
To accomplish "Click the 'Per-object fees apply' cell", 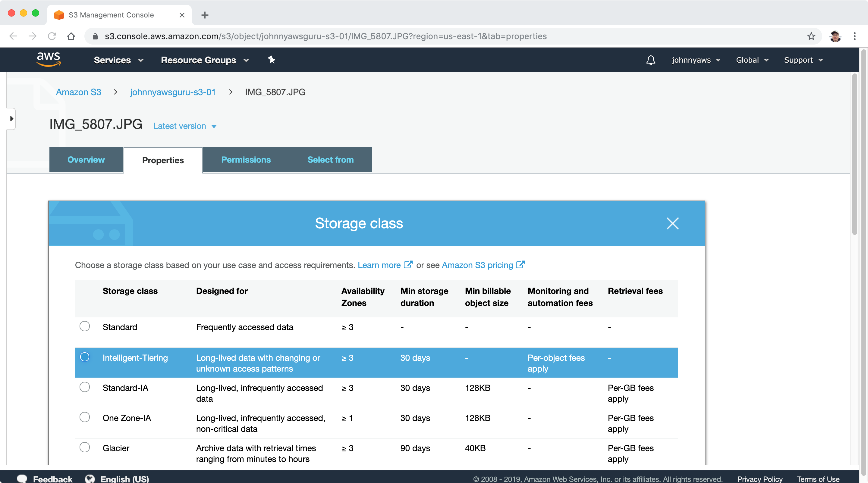I will pos(556,363).
